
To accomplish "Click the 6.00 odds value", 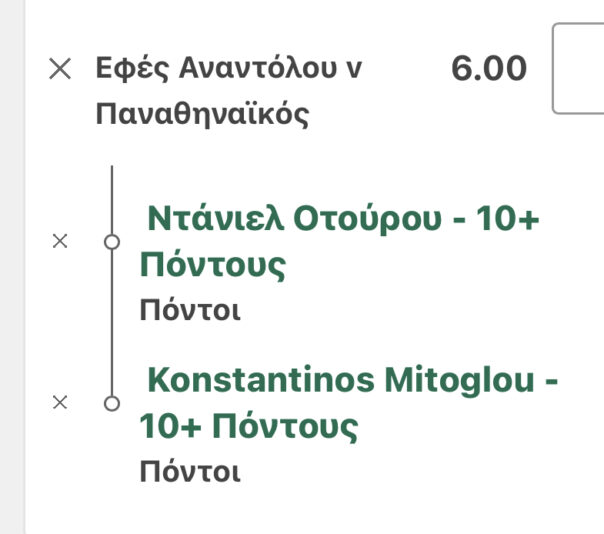I will point(488,68).
